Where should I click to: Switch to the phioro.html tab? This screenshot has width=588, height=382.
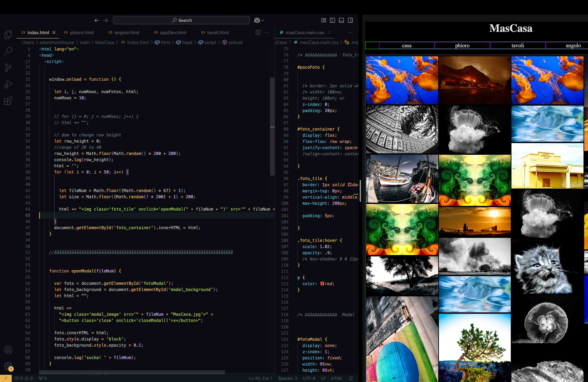click(81, 33)
